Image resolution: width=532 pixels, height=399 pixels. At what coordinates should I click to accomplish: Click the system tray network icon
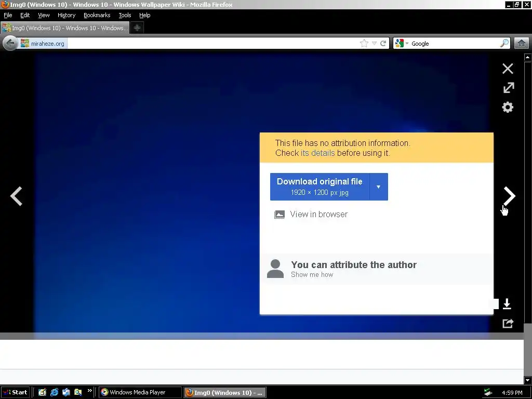[x=488, y=392]
